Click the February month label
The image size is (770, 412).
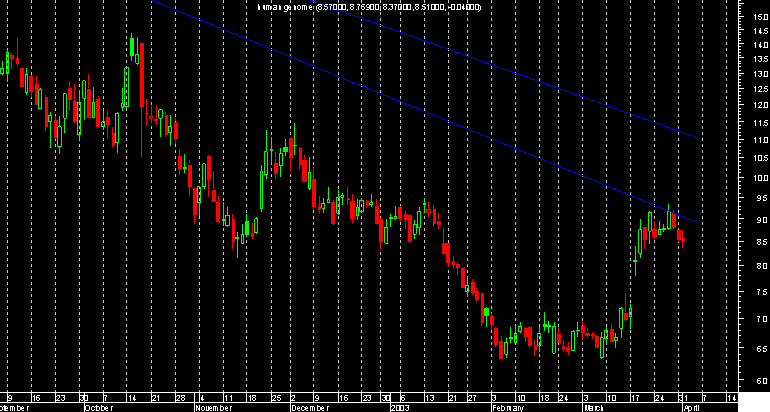coord(508,408)
